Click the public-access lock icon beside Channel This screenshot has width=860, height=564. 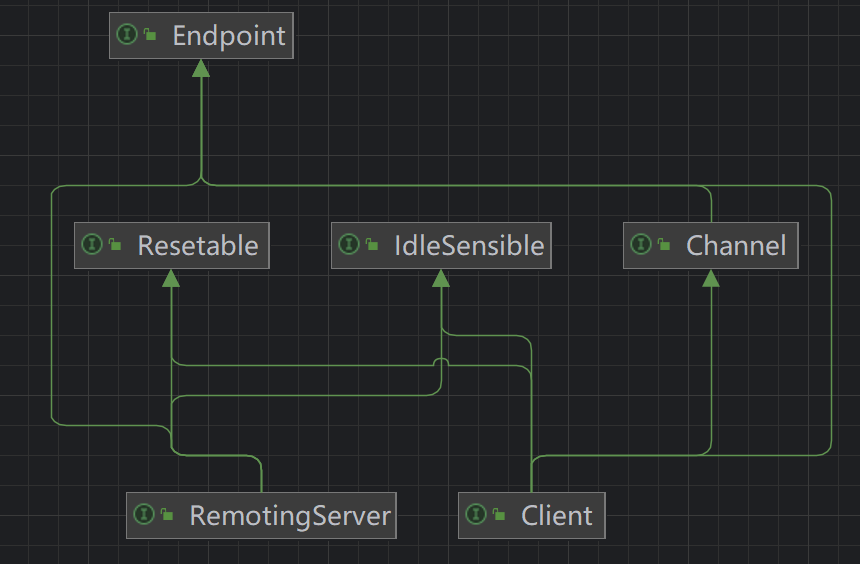(x=664, y=245)
